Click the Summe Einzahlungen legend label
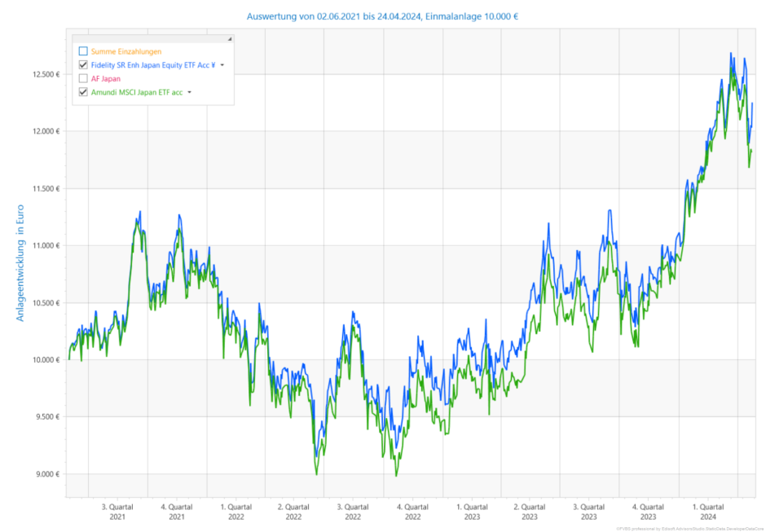This screenshot has height=532, width=766. coord(125,51)
